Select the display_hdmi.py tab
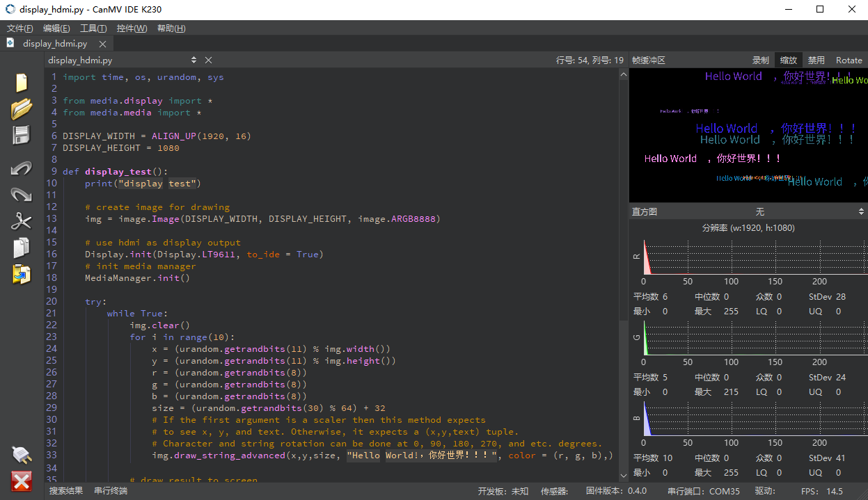 click(55, 44)
